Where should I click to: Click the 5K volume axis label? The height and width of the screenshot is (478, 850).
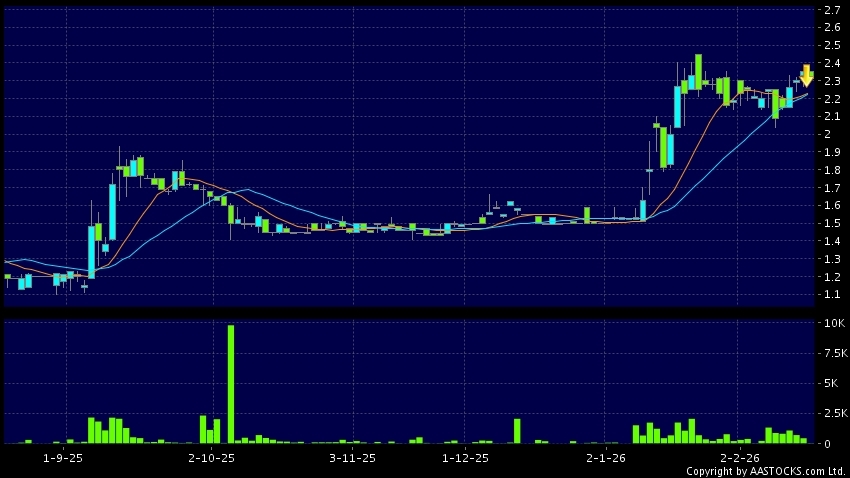[x=830, y=384]
